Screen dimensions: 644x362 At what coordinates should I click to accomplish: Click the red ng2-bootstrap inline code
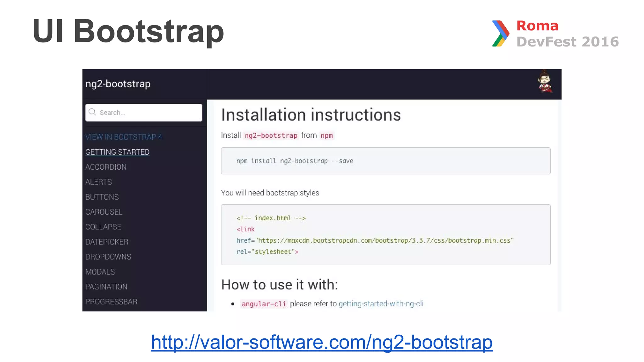(x=271, y=135)
